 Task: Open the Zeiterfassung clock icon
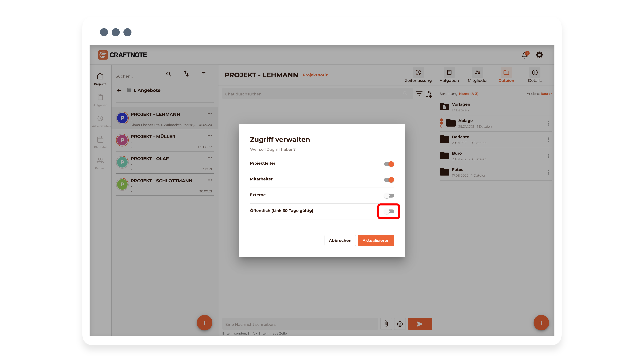[x=418, y=73]
